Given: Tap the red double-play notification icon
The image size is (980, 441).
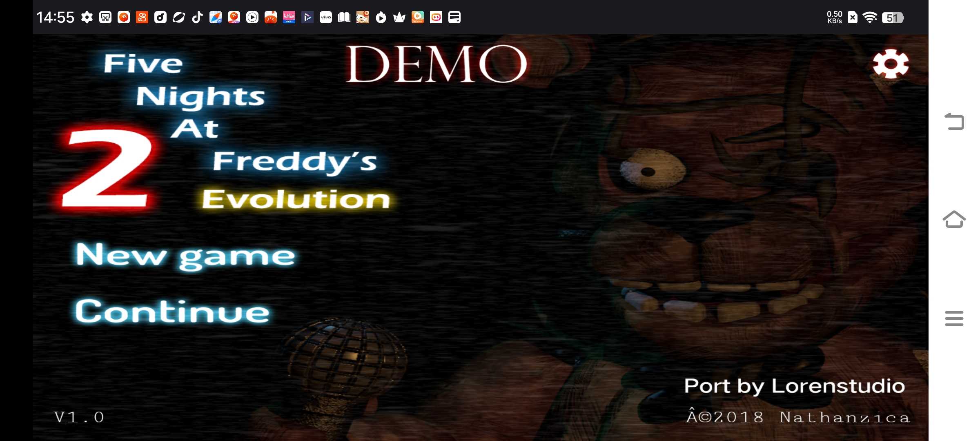Looking at the screenshot, I should click(x=436, y=17).
